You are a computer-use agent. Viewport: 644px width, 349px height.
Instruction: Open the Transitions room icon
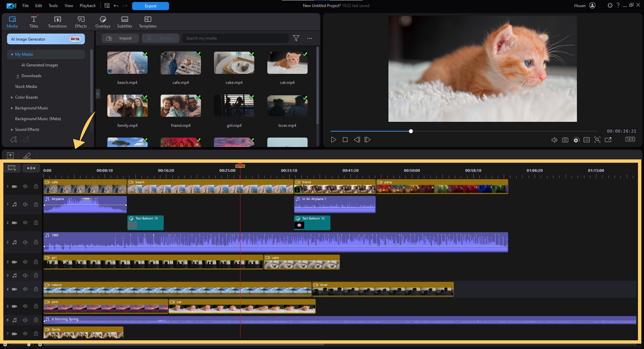(x=57, y=22)
